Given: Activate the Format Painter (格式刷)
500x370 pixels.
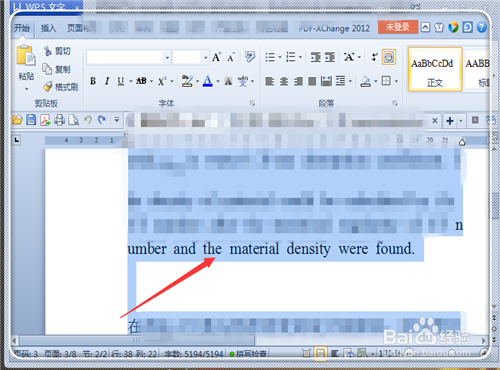Looking at the screenshot, I should pos(60,87).
